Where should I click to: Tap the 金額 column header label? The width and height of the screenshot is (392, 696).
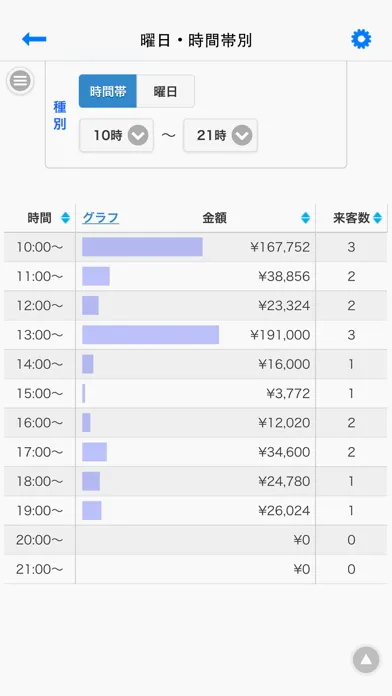pyautogui.click(x=215, y=218)
